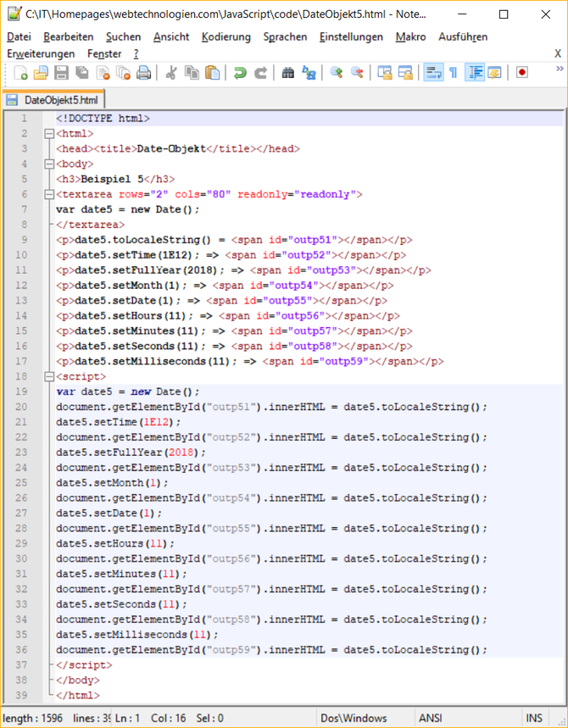Click the Close All documents icon
This screenshot has height=728, width=568.
pos(123,73)
